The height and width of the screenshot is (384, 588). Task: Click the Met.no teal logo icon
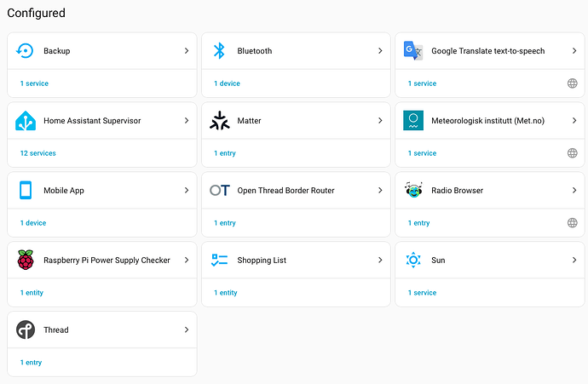tap(413, 120)
